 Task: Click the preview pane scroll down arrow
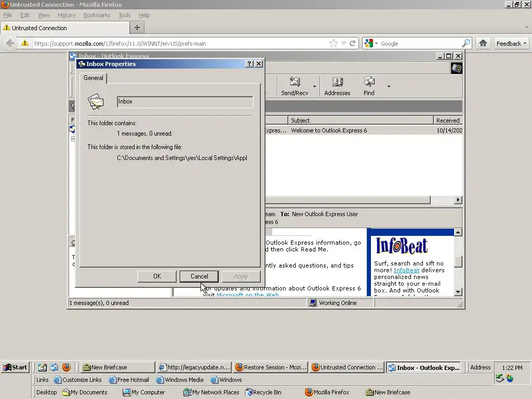[458, 292]
